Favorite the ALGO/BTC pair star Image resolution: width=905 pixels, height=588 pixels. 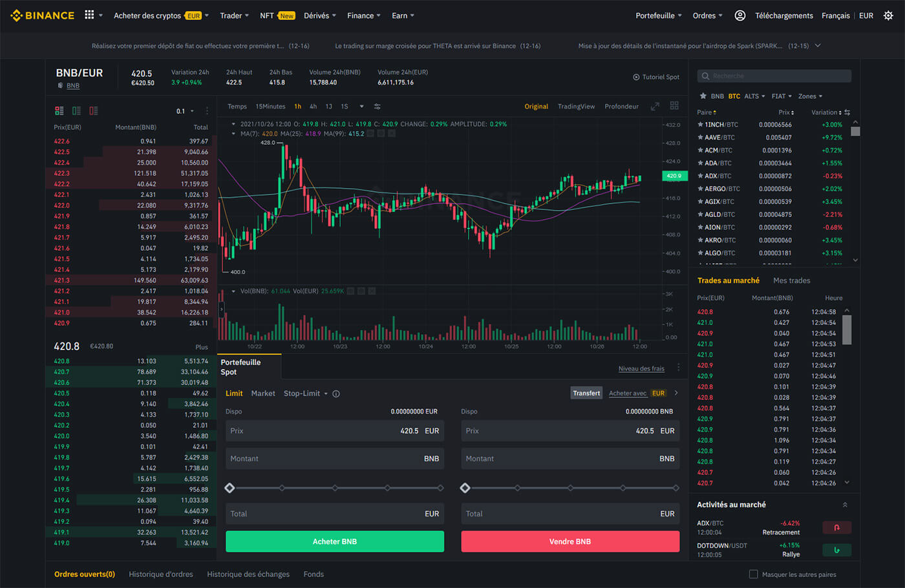click(x=700, y=253)
